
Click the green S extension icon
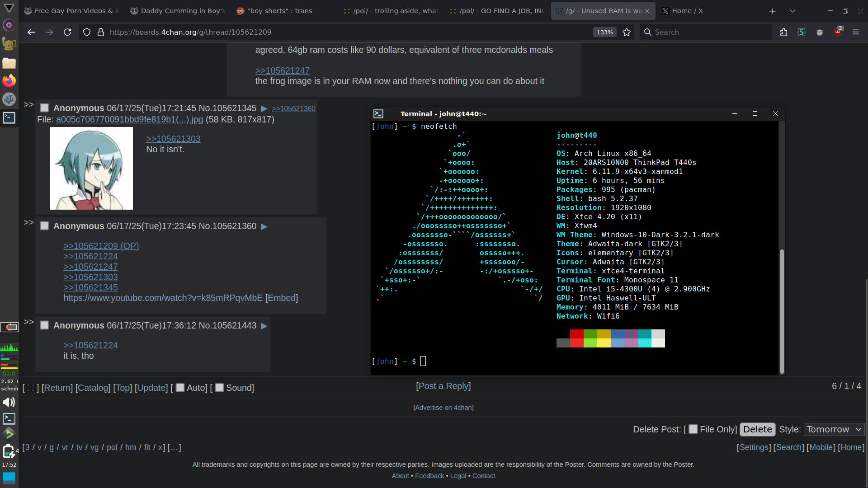click(x=802, y=32)
